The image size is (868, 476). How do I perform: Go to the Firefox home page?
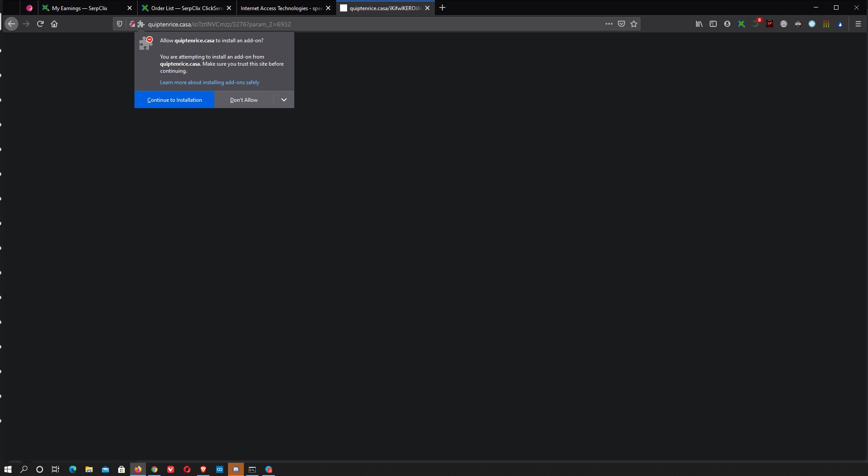tap(54, 24)
